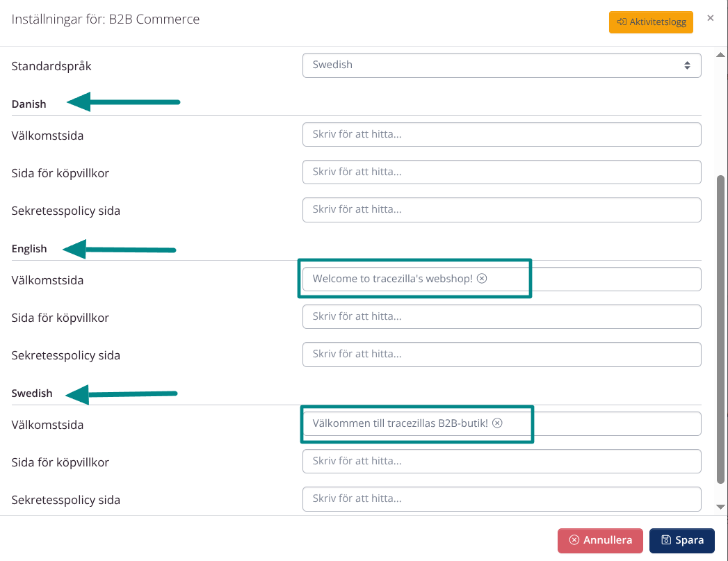Close the B2B Commerce settings dialog
The height and width of the screenshot is (561, 728).
[x=710, y=18]
